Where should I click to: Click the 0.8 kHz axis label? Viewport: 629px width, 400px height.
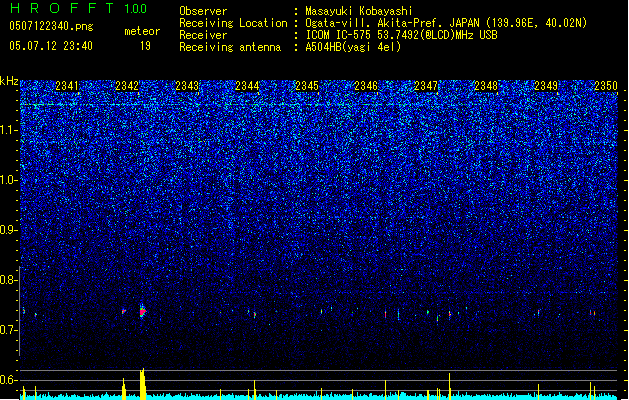click(x=9, y=280)
